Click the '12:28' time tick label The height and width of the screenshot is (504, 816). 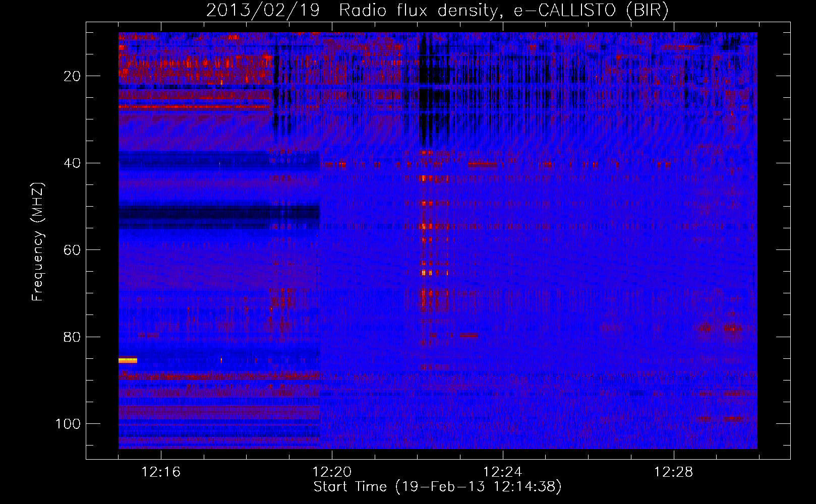tap(674, 472)
